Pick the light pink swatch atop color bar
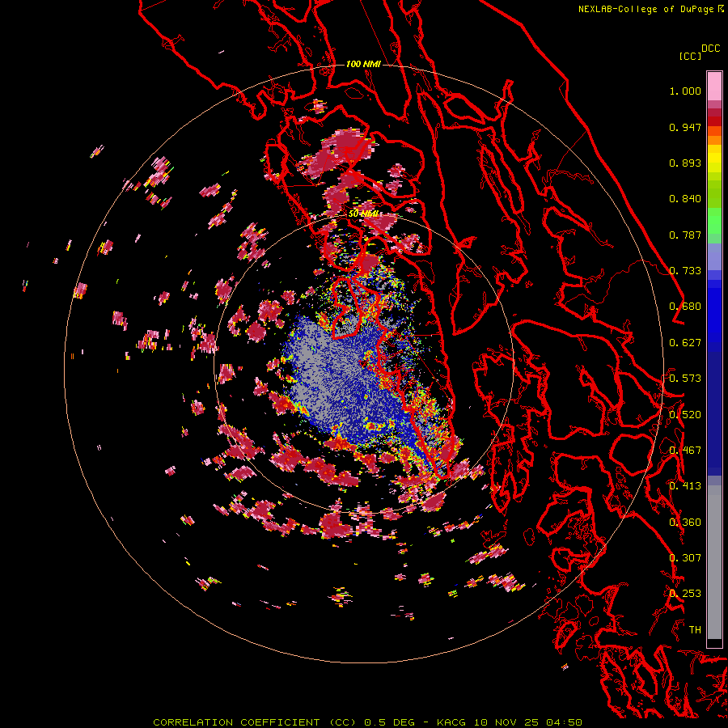 [x=714, y=87]
